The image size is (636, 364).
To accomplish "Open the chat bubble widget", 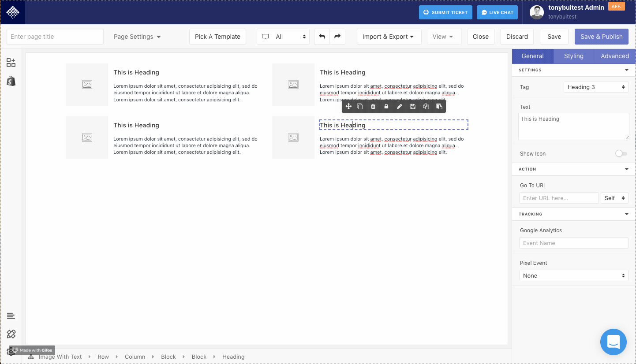I will (614, 342).
